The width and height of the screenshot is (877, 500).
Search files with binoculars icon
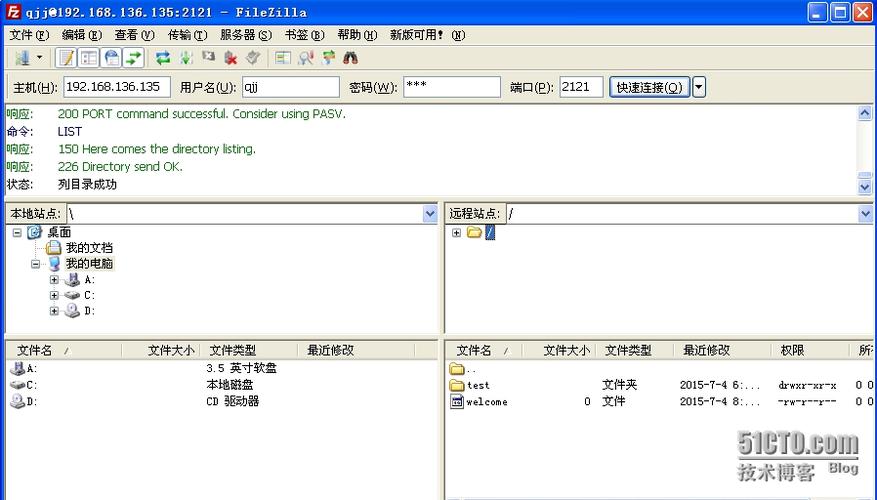[351, 58]
